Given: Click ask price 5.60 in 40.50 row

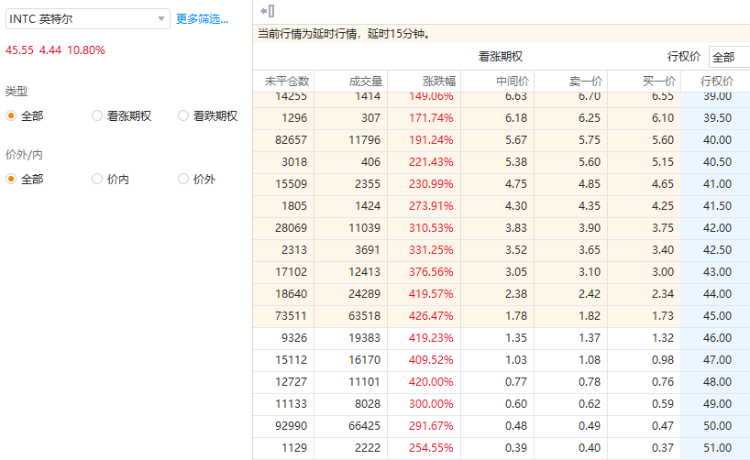Looking at the screenshot, I should pos(589,162).
